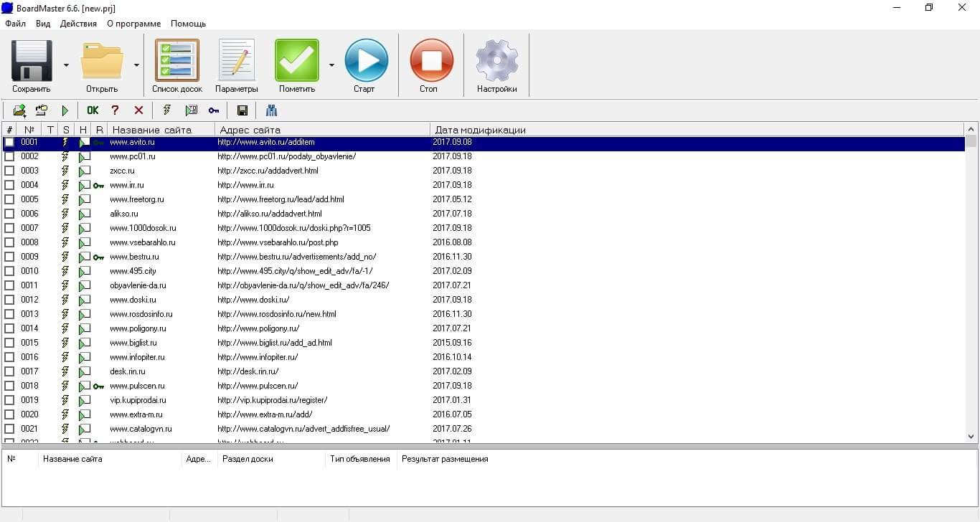
Task: Sort by Дата модификации column header
Action: tap(697, 130)
